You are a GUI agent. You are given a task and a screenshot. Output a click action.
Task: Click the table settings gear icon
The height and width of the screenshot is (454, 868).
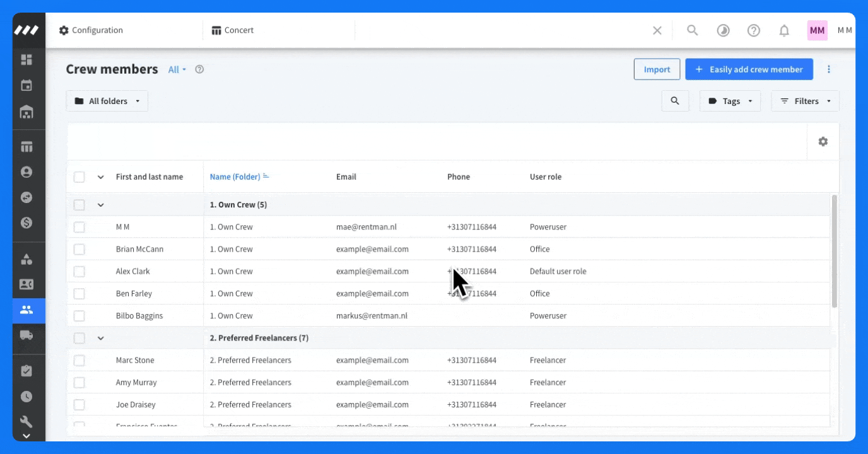click(823, 142)
